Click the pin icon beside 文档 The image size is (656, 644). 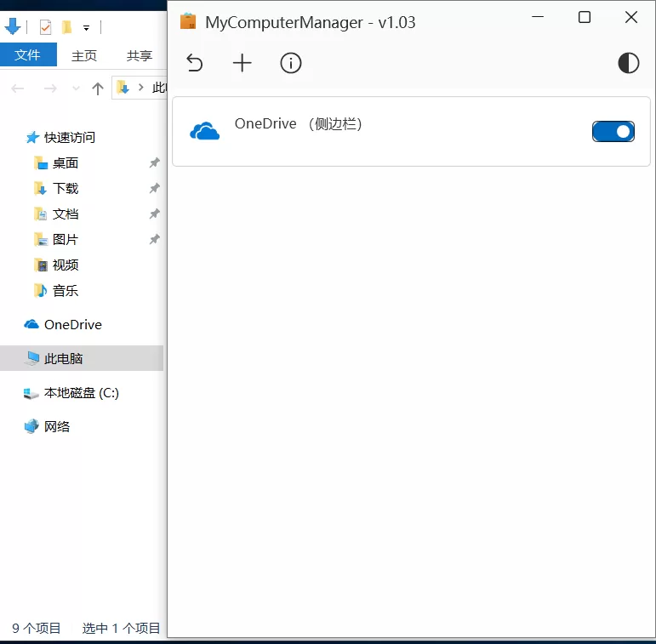[154, 214]
